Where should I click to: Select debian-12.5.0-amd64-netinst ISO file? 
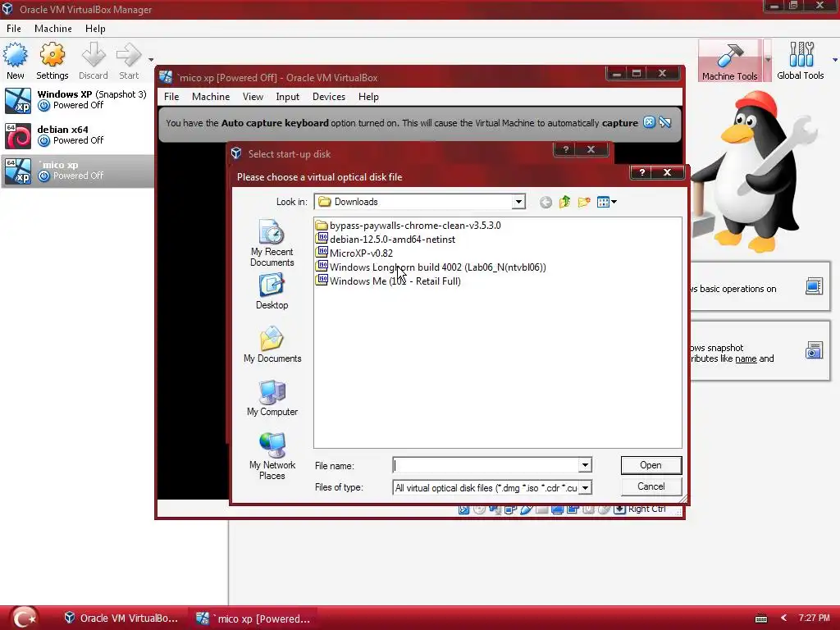(386, 240)
